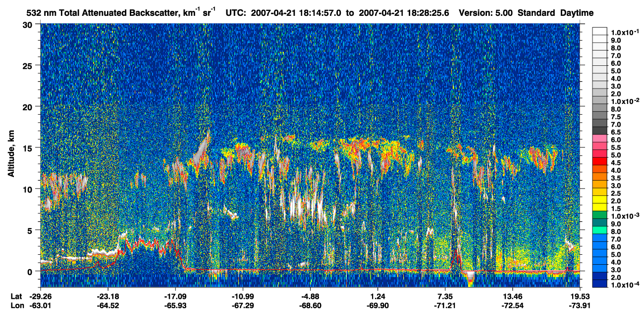
Task: Click the "Lat" row label
Action: point(15,296)
